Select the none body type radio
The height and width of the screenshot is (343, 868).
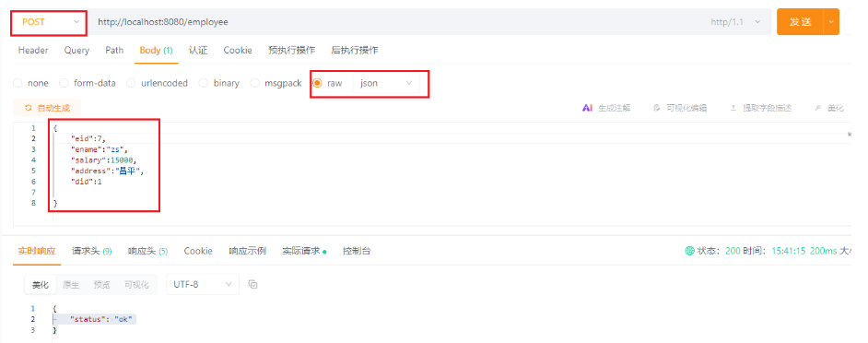coord(18,83)
